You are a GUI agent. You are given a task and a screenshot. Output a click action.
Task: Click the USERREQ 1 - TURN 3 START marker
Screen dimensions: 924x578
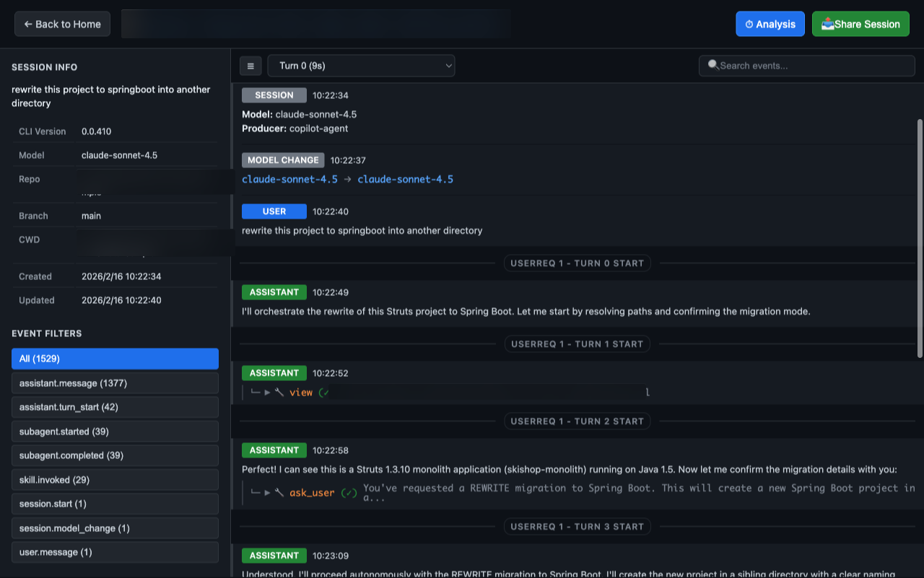coord(577,527)
